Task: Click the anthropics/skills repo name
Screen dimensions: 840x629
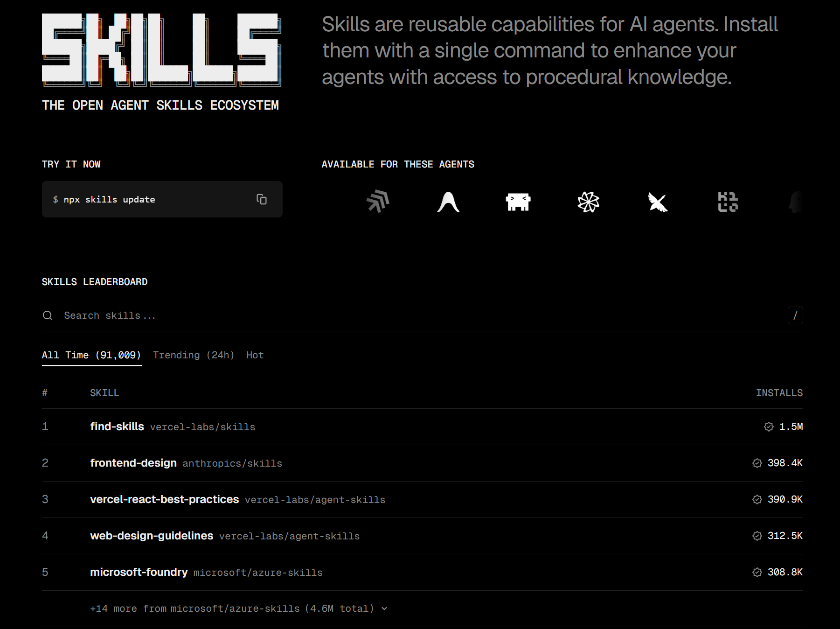Action: (x=232, y=463)
